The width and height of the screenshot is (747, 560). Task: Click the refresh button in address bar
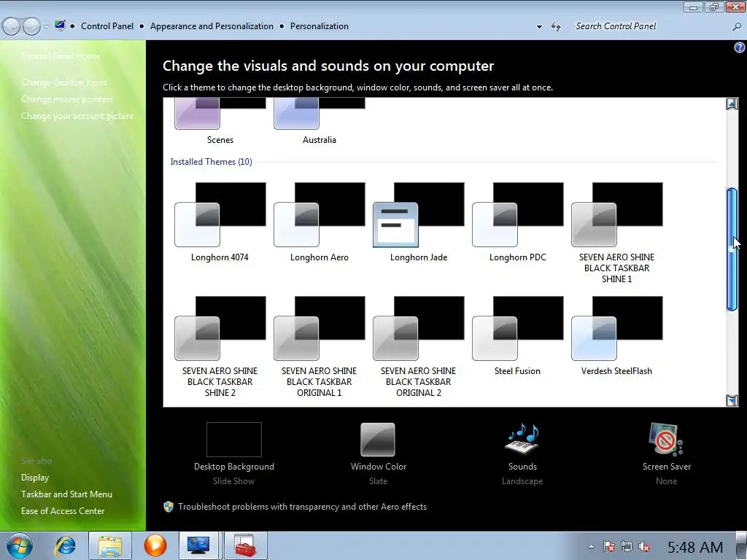tap(556, 27)
